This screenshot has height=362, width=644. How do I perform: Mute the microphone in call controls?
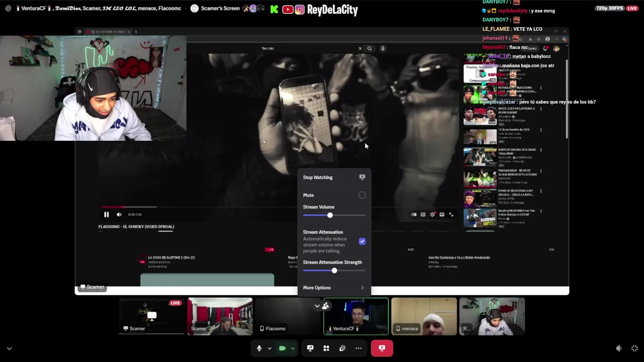pos(259,348)
